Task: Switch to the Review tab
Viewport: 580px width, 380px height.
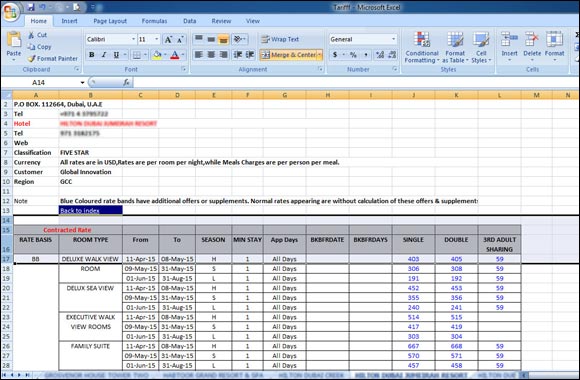Action: [x=221, y=21]
